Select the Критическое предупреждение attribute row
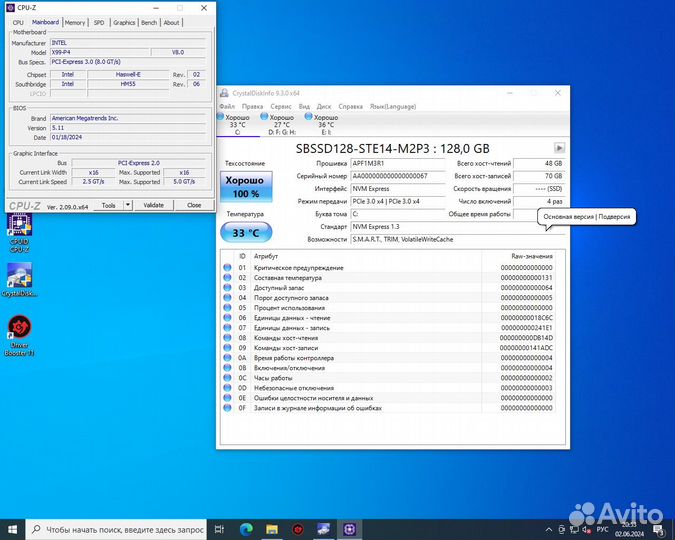The width and height of the screenshot is (675, 540). [387, 267]
